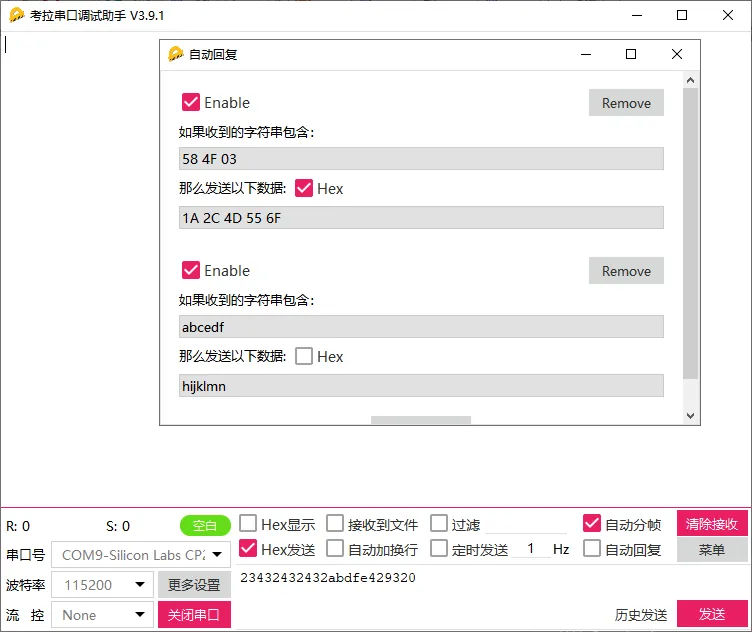
Task: Check the 自动回复 checkbox in bottom panel
Action: point(592,548)
